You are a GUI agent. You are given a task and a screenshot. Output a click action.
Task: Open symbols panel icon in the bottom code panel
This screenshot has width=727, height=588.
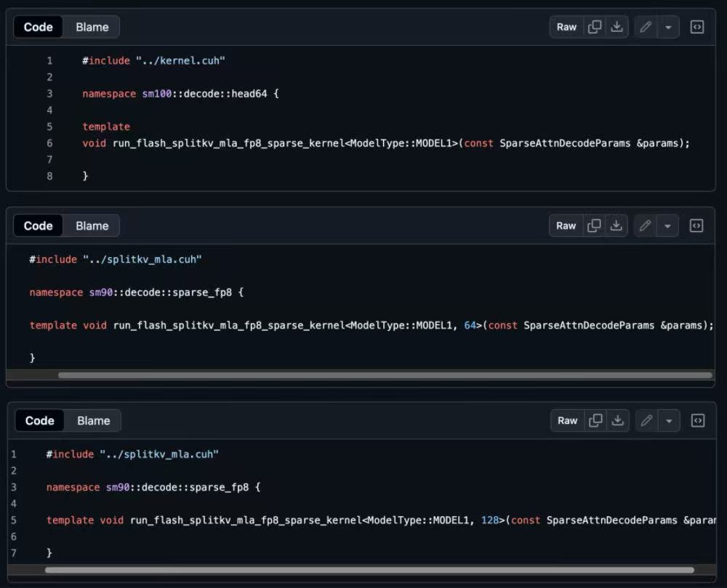(x=697, y=420)
